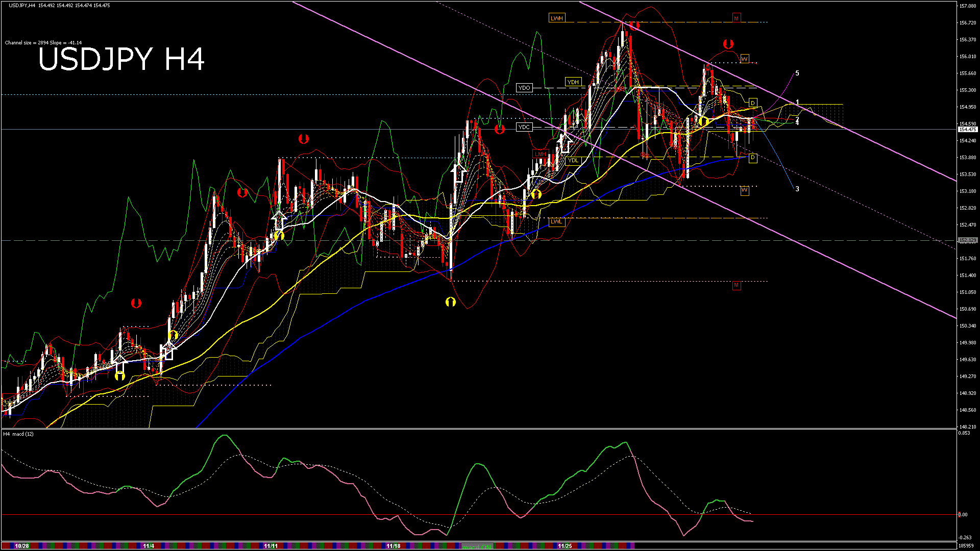This screenshot has height=551, width=980.
Task: Select the H4 macd (12) indicator label
Action: [x=18, y=434]
